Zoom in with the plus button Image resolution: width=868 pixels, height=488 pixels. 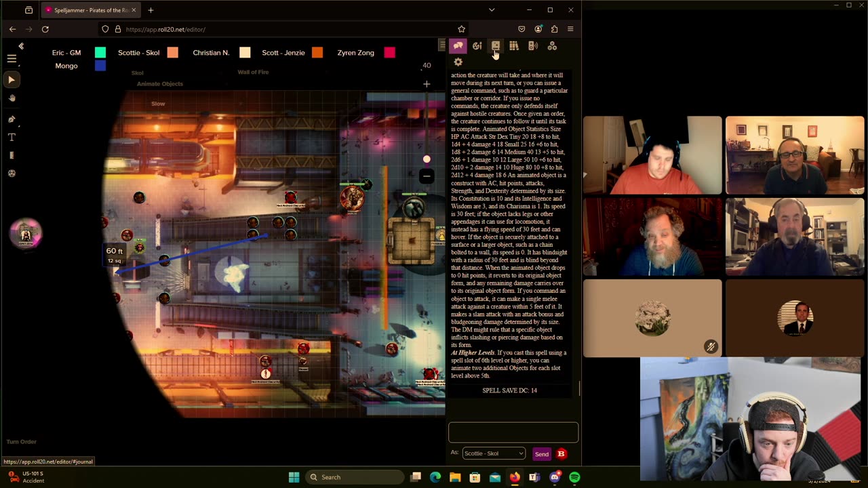point(427,84)
